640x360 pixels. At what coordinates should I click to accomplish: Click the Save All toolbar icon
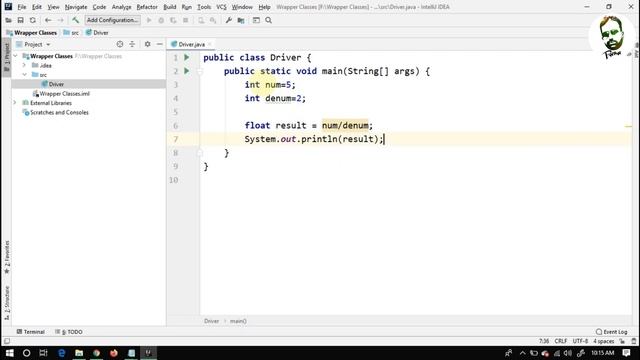point(20,20)
